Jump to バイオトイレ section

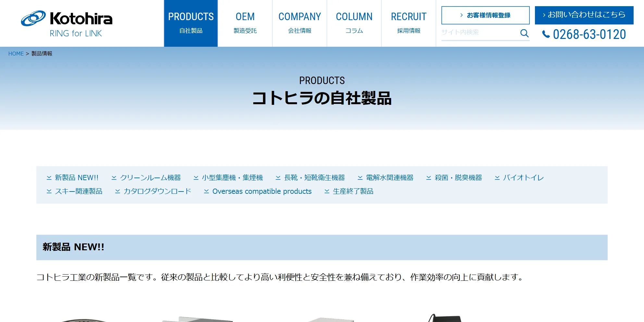(x=523, y=178)
